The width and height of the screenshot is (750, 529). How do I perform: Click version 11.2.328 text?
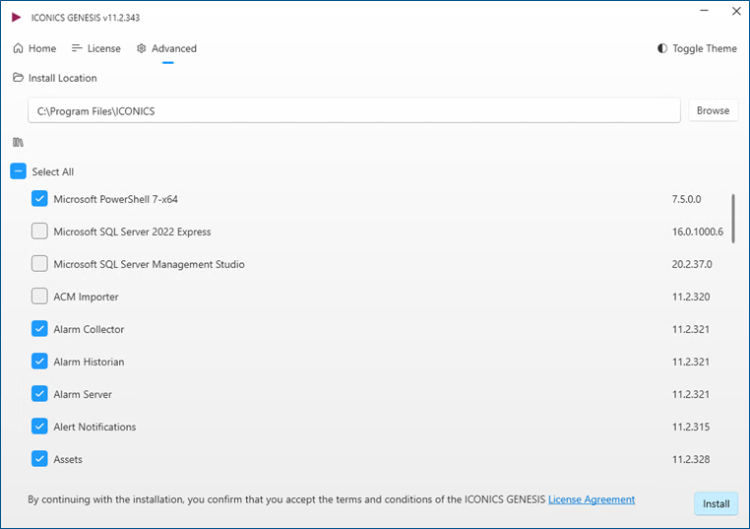(691, 459)
